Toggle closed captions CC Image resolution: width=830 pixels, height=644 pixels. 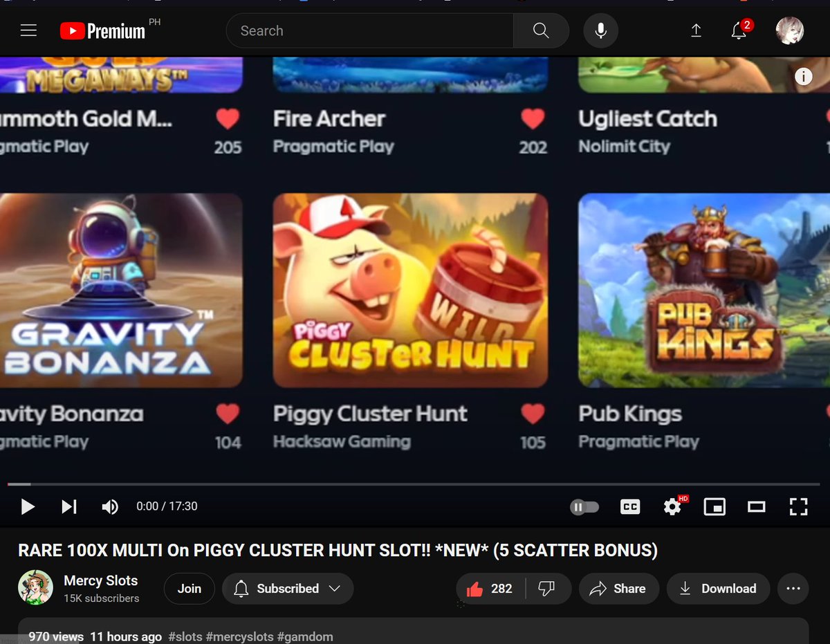(630, 507)
